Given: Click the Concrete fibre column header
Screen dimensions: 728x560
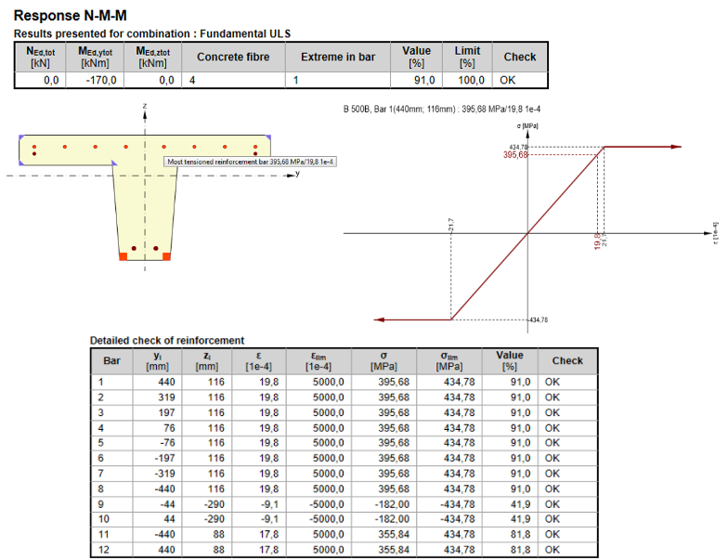Looking at the screenshot, I should [x=233, y=58].
